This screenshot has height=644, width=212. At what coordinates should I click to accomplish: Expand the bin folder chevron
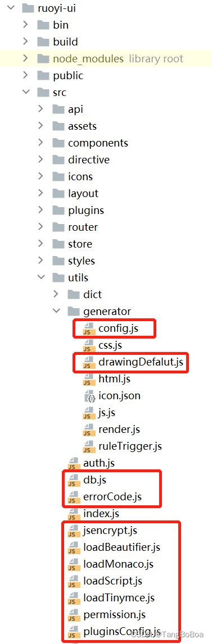(26, 25)
